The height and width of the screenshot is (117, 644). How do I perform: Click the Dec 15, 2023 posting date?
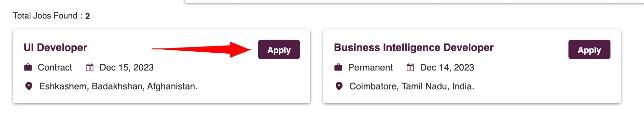126,67
